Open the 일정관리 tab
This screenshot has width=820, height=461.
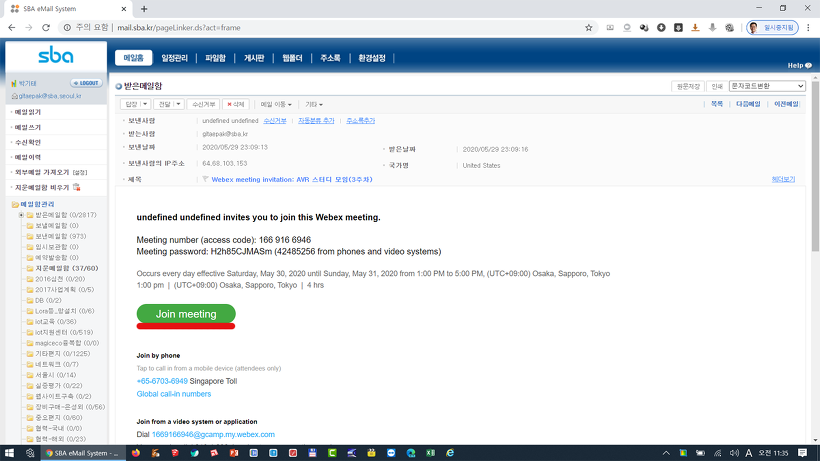(174, 58)
